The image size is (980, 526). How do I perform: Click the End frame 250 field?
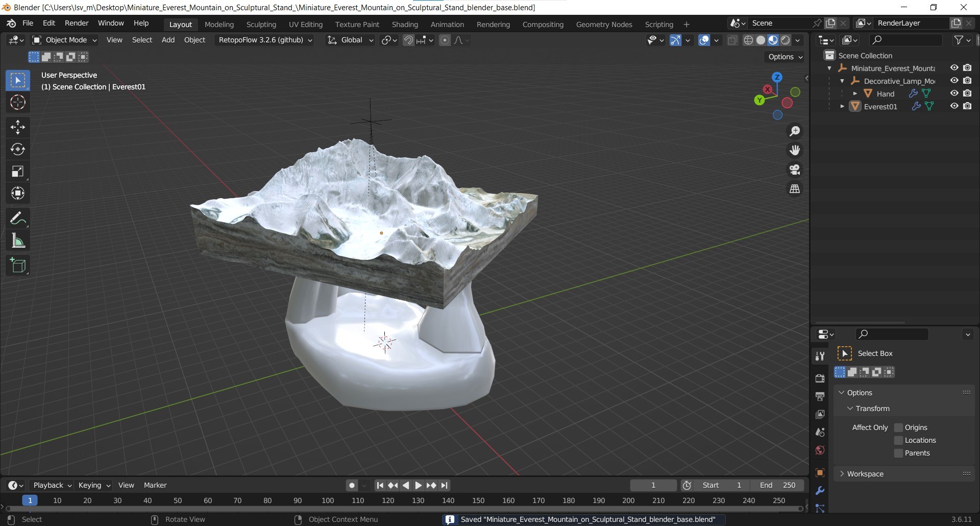[777, 485]
